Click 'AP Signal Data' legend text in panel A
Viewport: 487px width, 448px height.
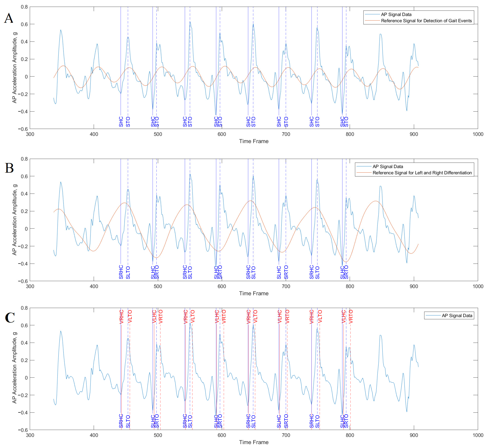tap(396, 15)
